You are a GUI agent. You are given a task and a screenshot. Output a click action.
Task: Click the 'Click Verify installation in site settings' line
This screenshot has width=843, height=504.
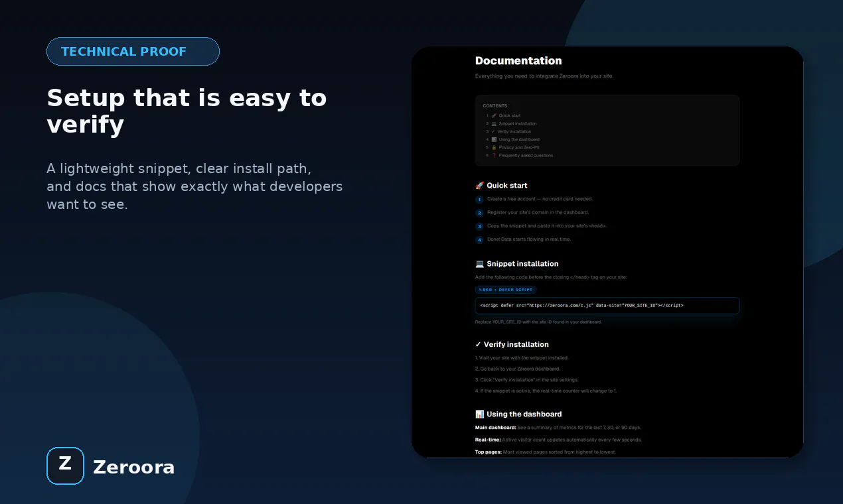[x=527, y=380]
